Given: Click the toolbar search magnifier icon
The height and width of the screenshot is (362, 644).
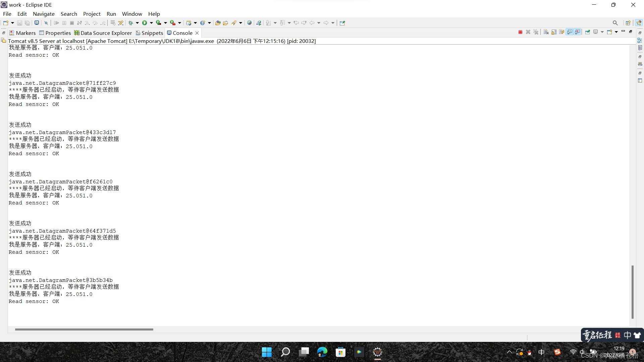Looking at the screenshot, I should [615, 23].
